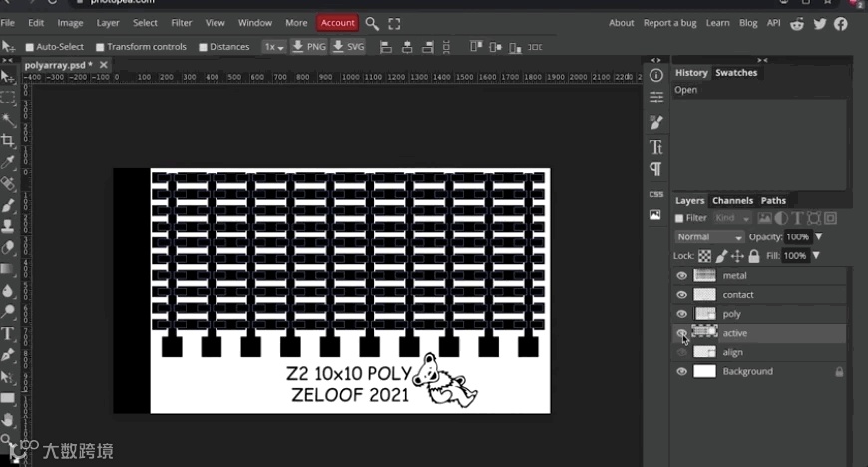Select the Magic Wand tool

pos(8,119)
